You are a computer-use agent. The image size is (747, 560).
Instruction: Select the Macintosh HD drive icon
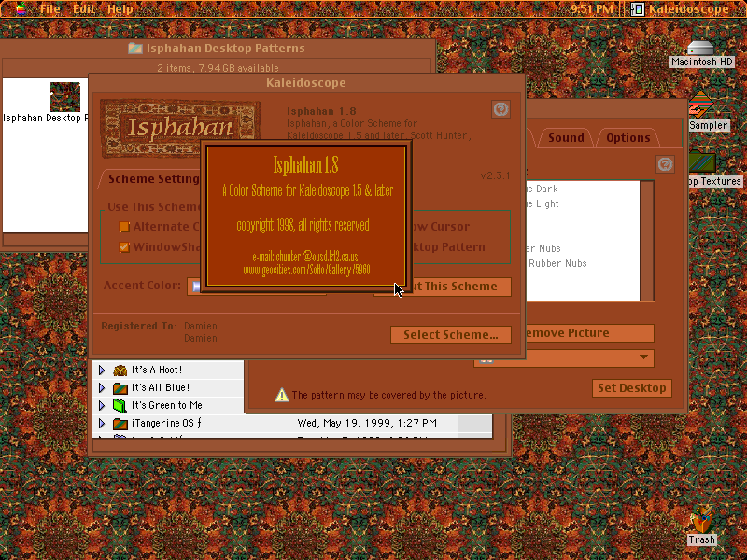[701, 49]
